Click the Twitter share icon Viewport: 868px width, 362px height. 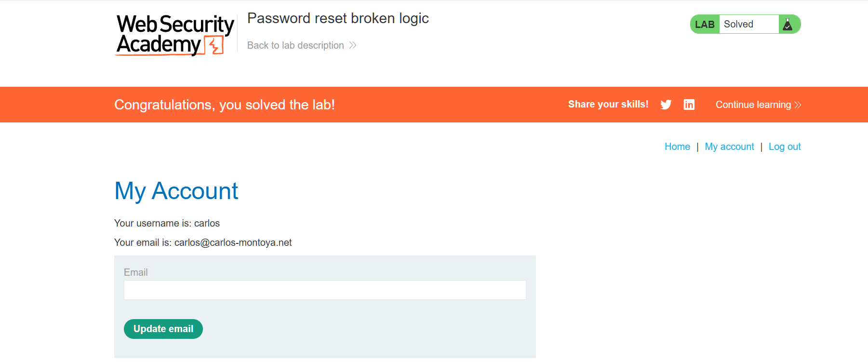666,105
